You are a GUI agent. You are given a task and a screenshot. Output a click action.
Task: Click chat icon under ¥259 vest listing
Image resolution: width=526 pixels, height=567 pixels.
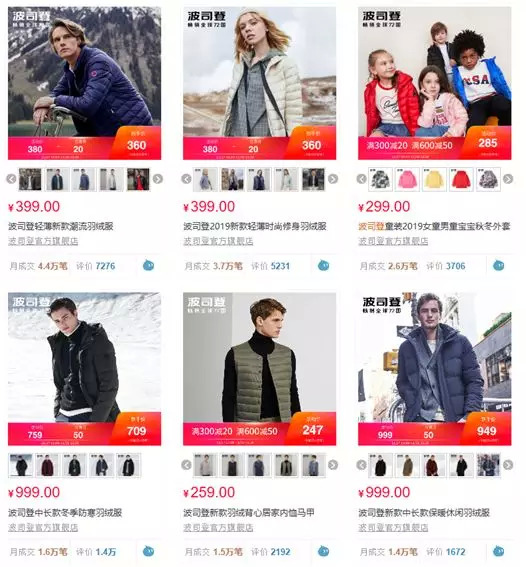pyautogui.click(x=324, y=551)
